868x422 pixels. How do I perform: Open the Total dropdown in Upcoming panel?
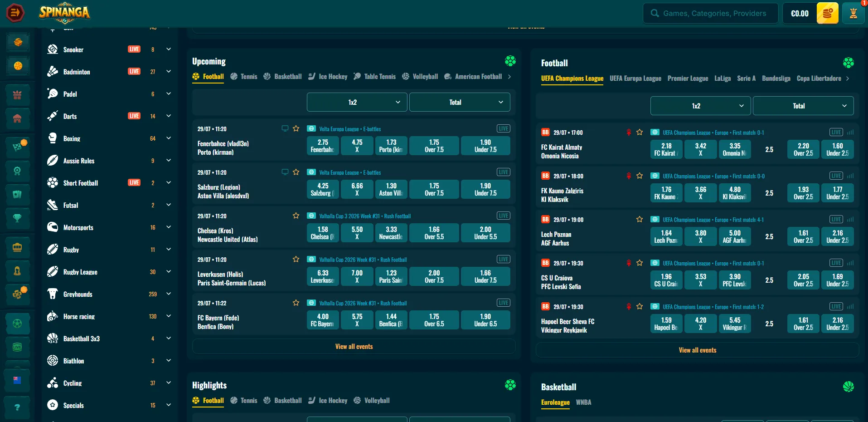460,102
